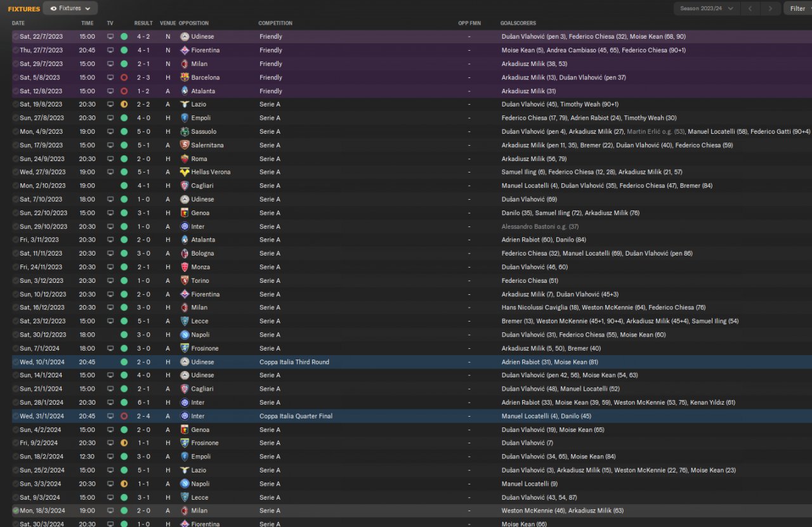Open the Salernitana opposition link
Viewport: 812px width, 527px height.
pyautogui.click(x=207, y=145)
